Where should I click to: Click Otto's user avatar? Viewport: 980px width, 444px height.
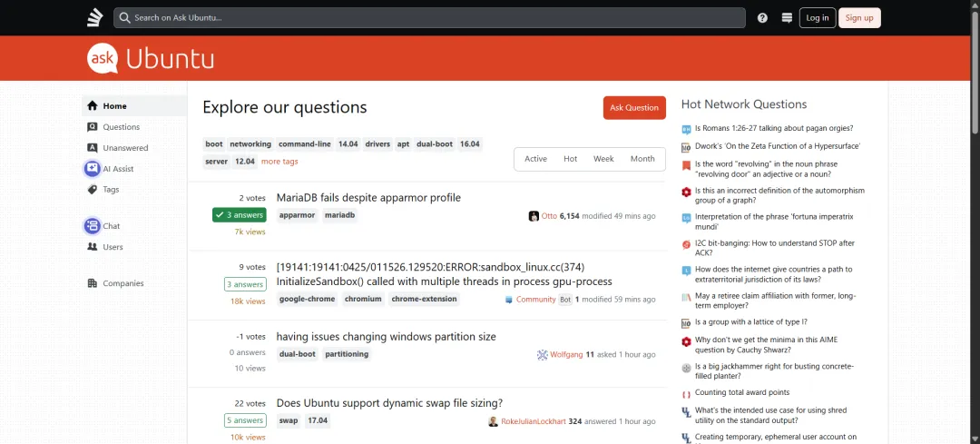[x=534, y=216]
